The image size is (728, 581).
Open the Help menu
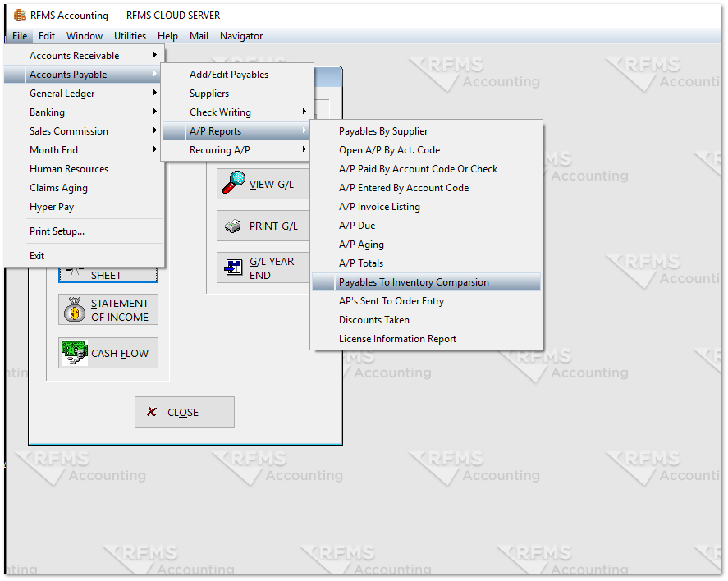(167, 36)
